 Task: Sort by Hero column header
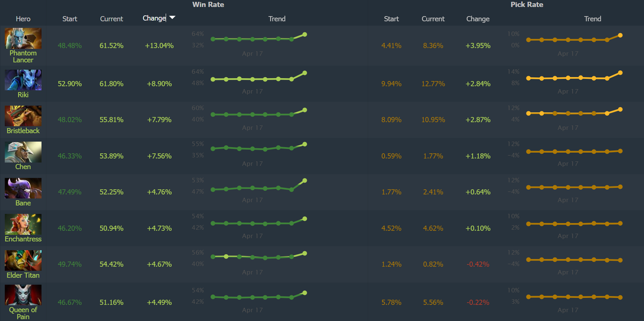(x=23, y=19)
